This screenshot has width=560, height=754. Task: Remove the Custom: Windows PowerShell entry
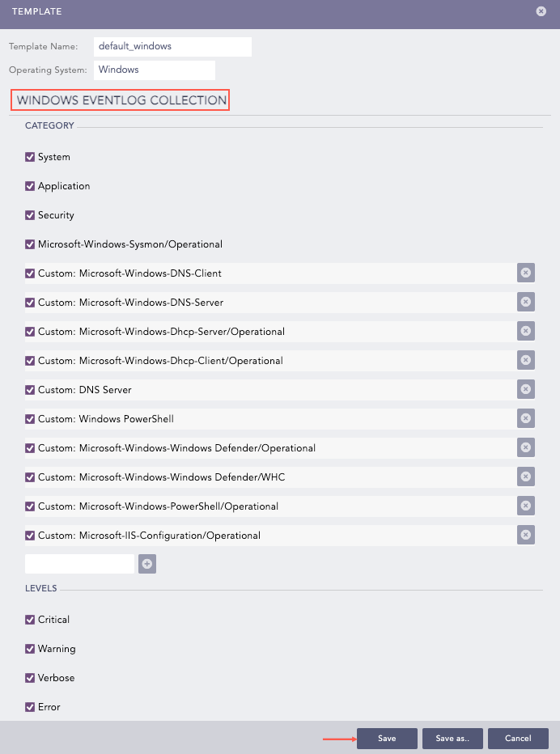coord(525,419)
